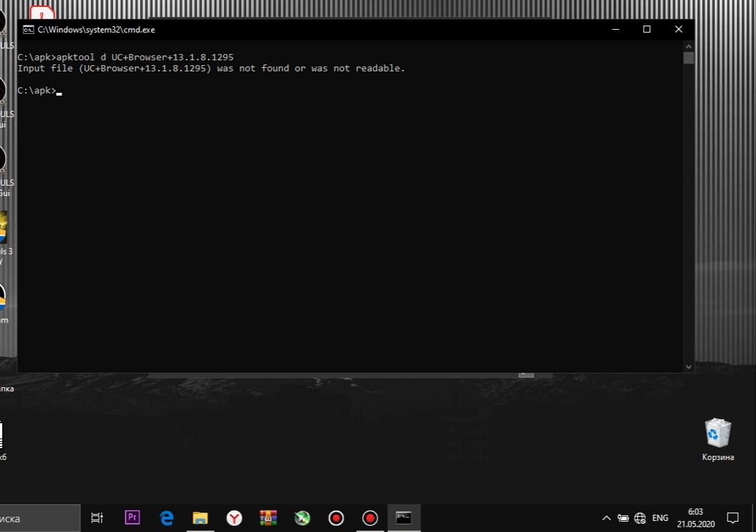Screen dimensions: 756x532
Task: Open the Recycle Bin (Корзина) desktop icon
Action: pos(718,439)
